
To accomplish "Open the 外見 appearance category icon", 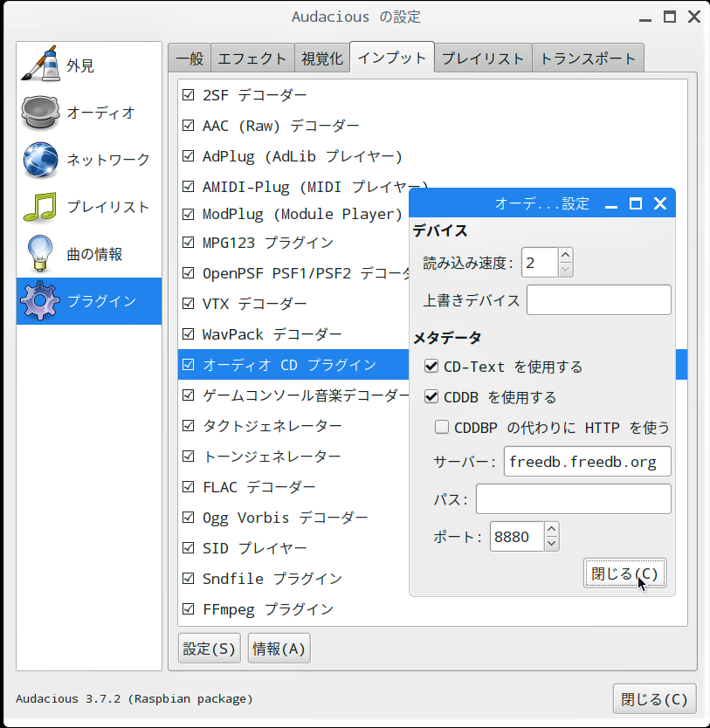I will click(x=40, y=64).
